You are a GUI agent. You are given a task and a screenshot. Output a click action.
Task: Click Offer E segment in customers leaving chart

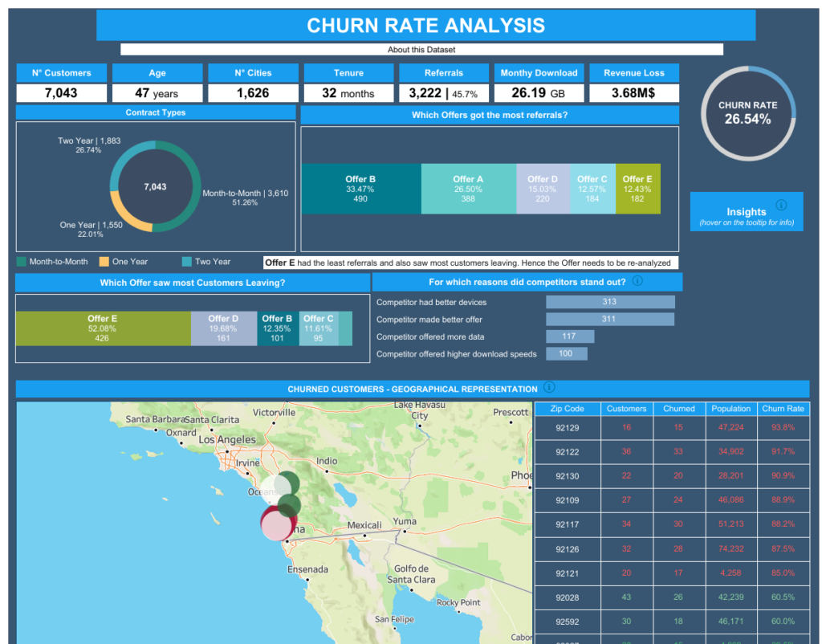(103, 328)
